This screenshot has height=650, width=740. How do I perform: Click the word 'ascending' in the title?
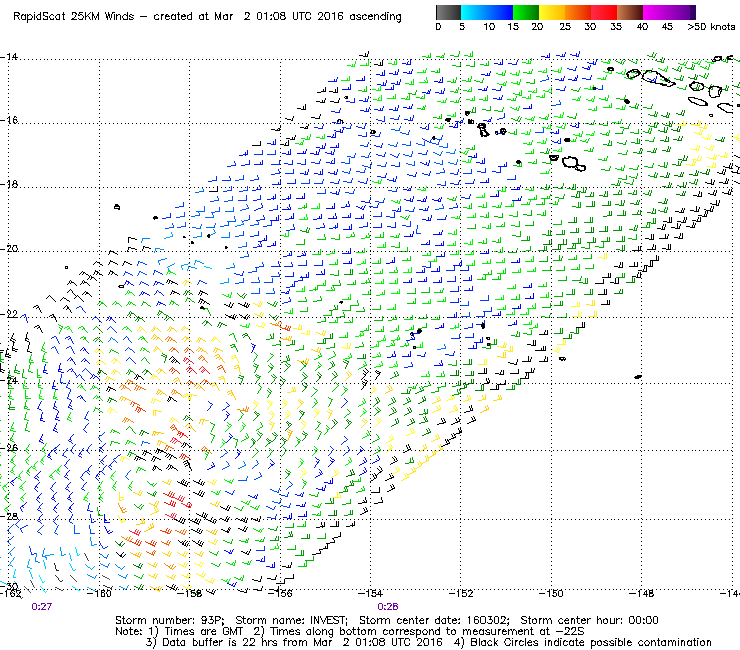click(376, 17)
